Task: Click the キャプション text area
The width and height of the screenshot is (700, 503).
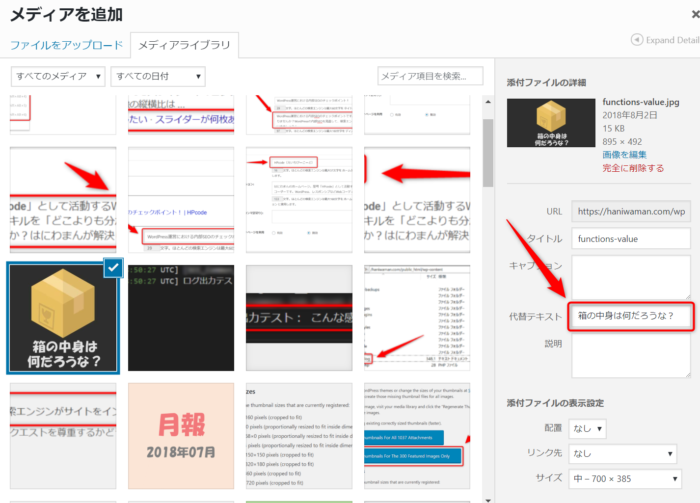Action: [x=630, y=276]
